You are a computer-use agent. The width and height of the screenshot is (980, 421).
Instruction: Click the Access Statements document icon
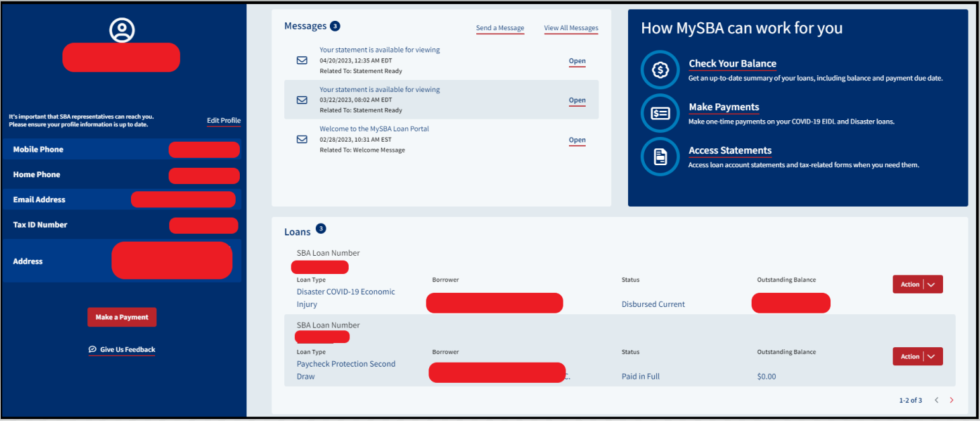(x=660, y=157)
